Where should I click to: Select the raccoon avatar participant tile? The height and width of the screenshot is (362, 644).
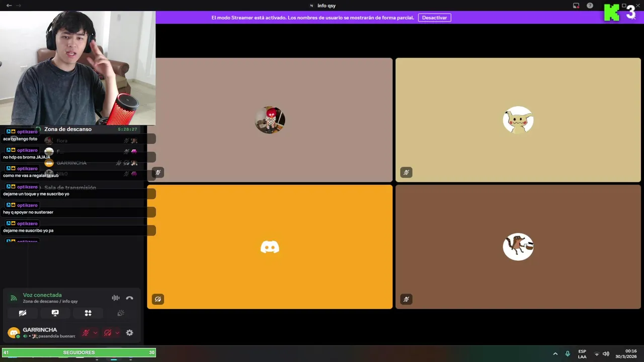518,247
